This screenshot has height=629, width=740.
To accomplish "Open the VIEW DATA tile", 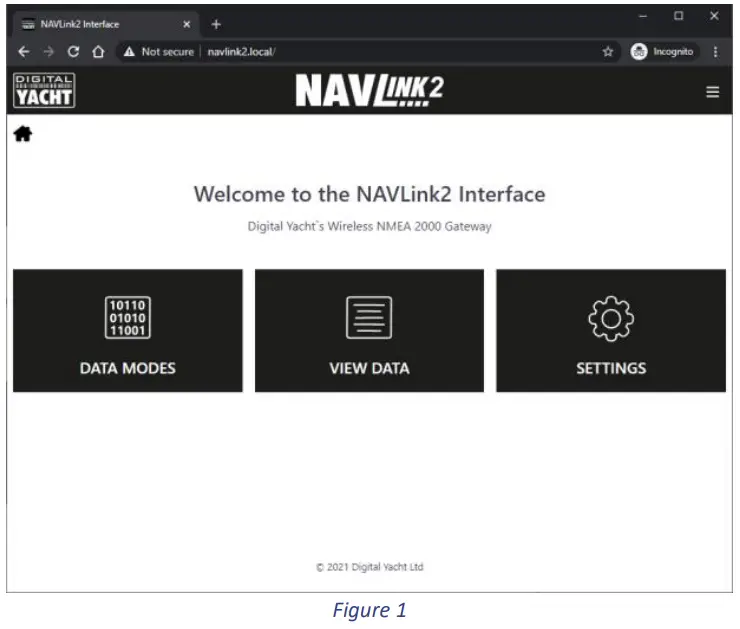I will 370,331.
